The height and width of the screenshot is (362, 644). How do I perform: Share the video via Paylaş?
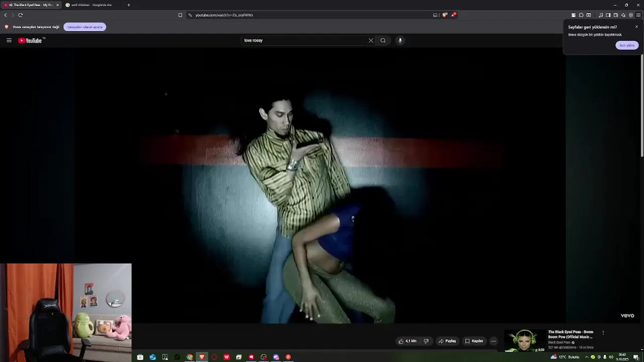pos(447,341)
